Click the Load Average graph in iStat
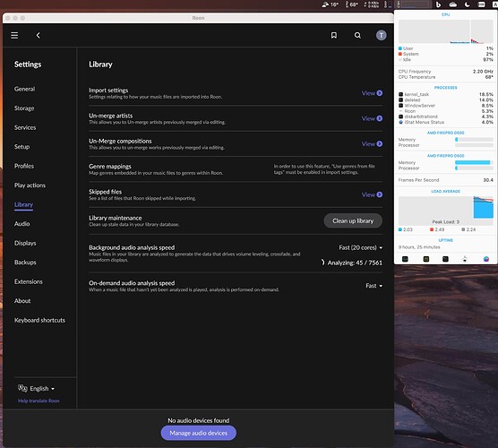Viewport: 498px width, 448px height. coord(445,211)
